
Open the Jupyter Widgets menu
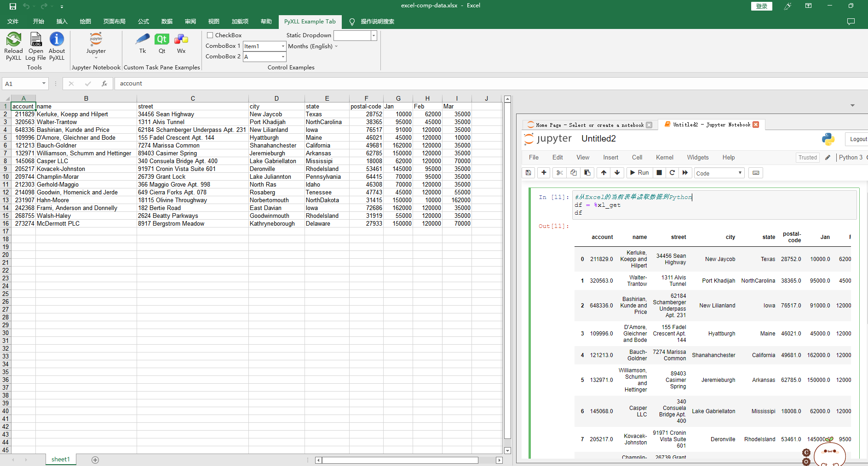coord(698,158)
